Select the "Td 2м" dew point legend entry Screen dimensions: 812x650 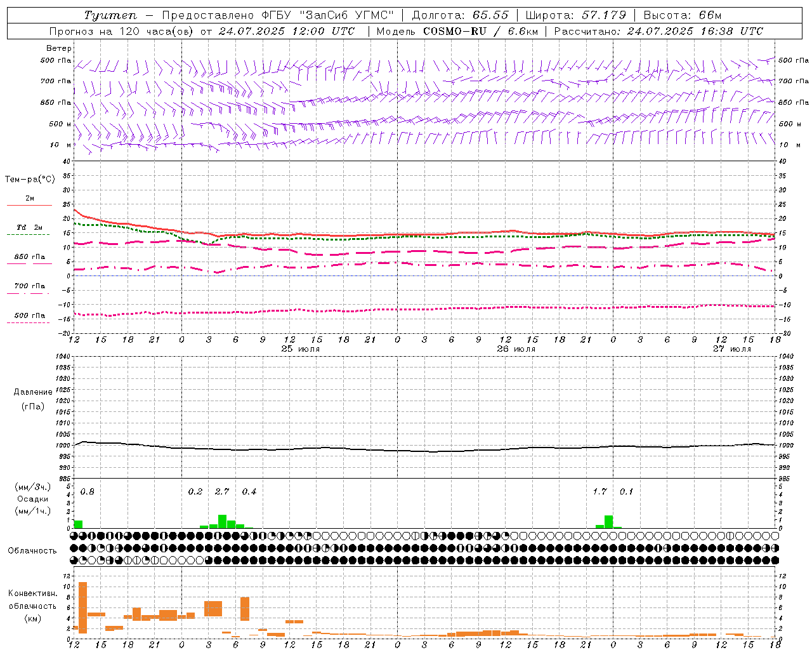[29, 227]
